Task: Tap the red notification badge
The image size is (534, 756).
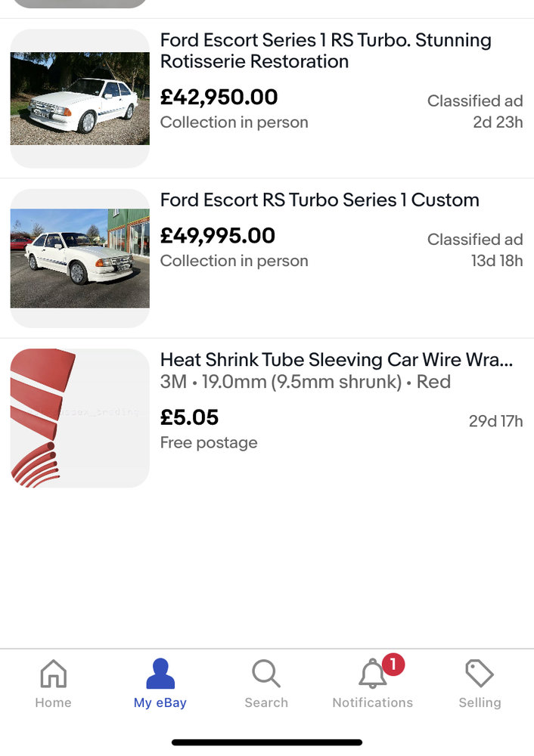Action: pos(393,665)
